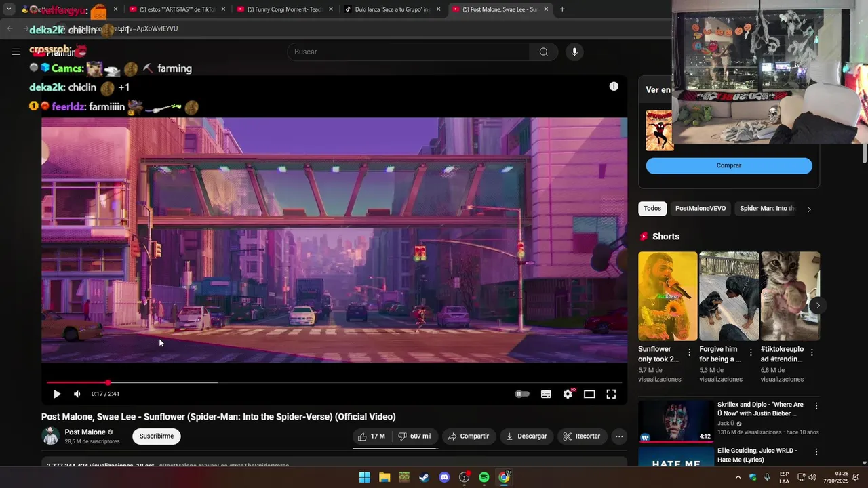Viewport: 868px width, 488px height.
Task: Open OBS Studio from the taskbar
Action: (x=465, y=477)
